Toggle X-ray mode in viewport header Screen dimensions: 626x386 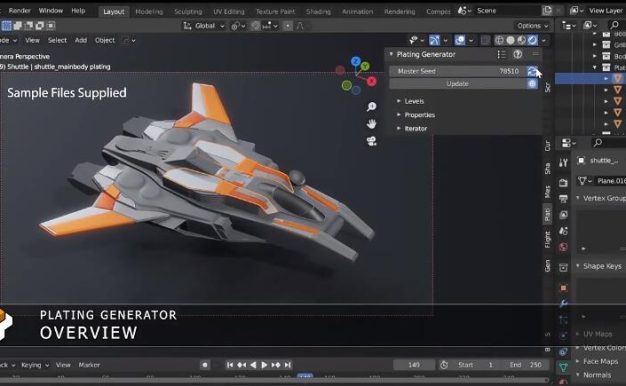tap(485, 40)
